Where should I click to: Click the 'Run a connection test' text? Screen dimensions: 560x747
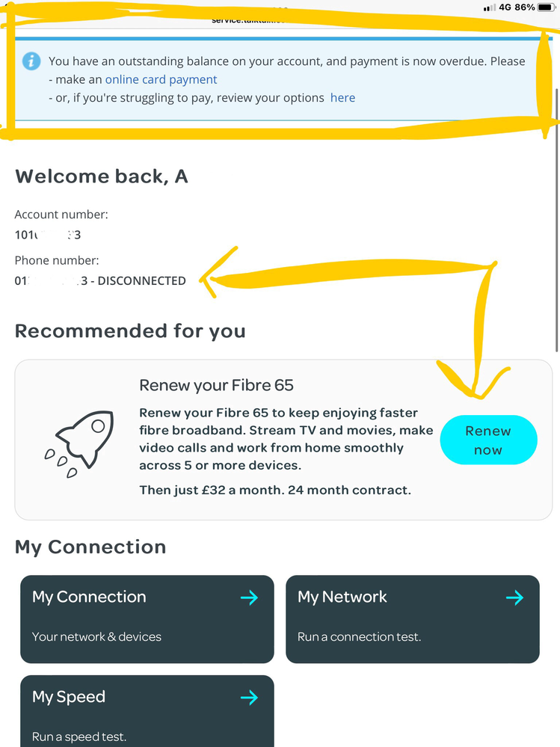coord(360,637)
